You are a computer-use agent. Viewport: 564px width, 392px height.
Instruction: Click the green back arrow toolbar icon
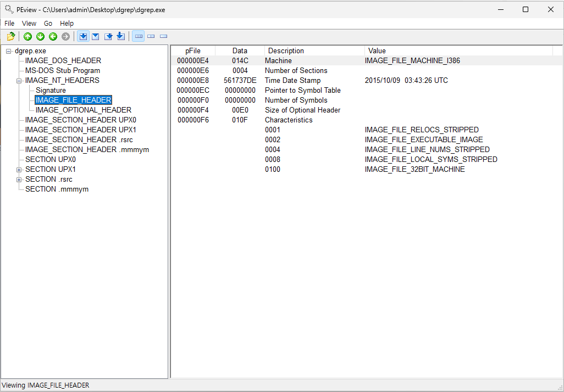coord(53,36)
